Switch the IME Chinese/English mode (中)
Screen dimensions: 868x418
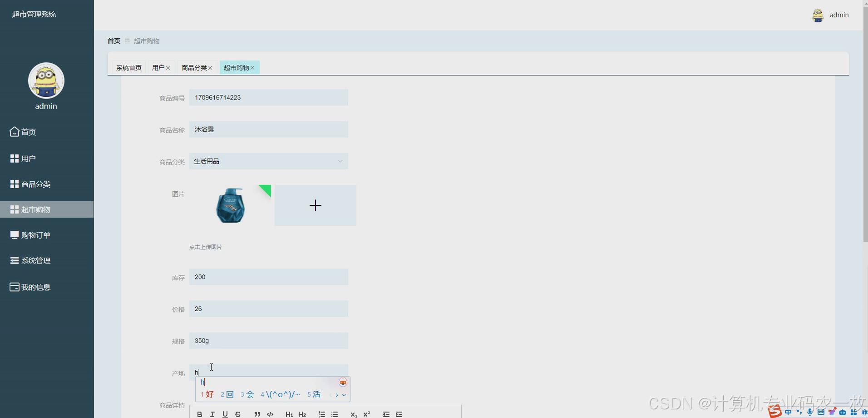tap(788, 412)
